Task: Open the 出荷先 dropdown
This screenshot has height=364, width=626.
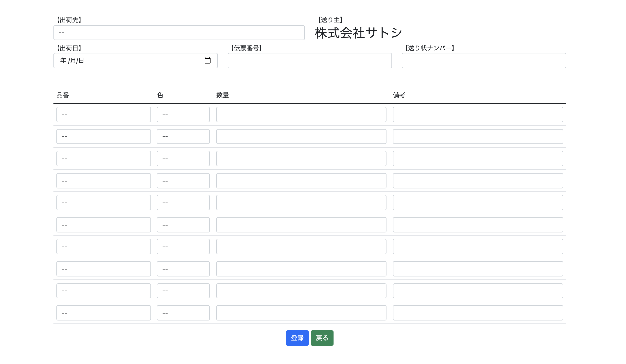Action: point(179,33)
